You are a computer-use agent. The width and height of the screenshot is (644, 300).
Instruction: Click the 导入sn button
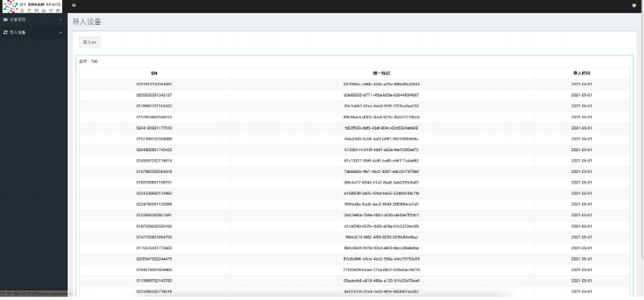(89, 43)
